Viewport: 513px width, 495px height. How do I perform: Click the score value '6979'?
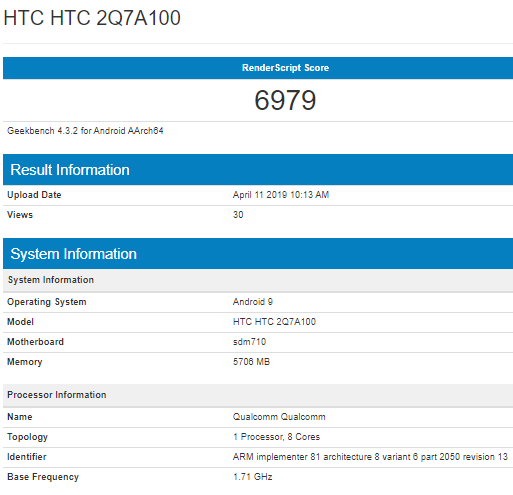click(285, 100)
